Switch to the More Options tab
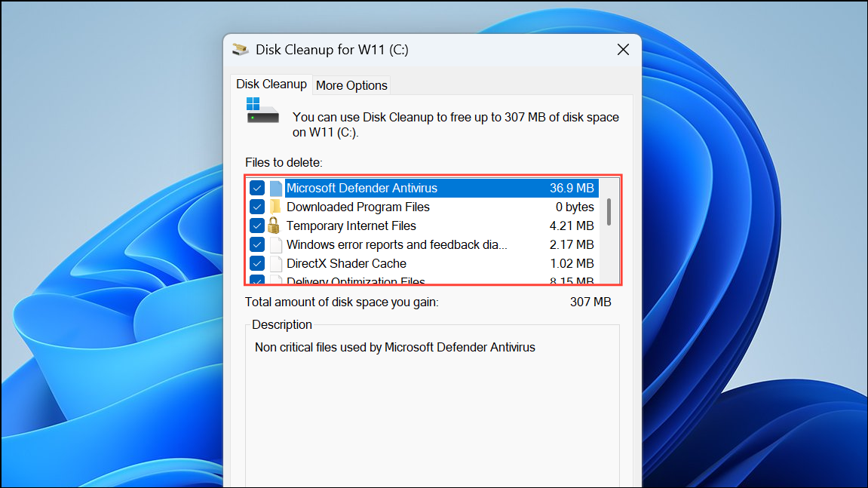868x488 pixels. click(351, 84)
